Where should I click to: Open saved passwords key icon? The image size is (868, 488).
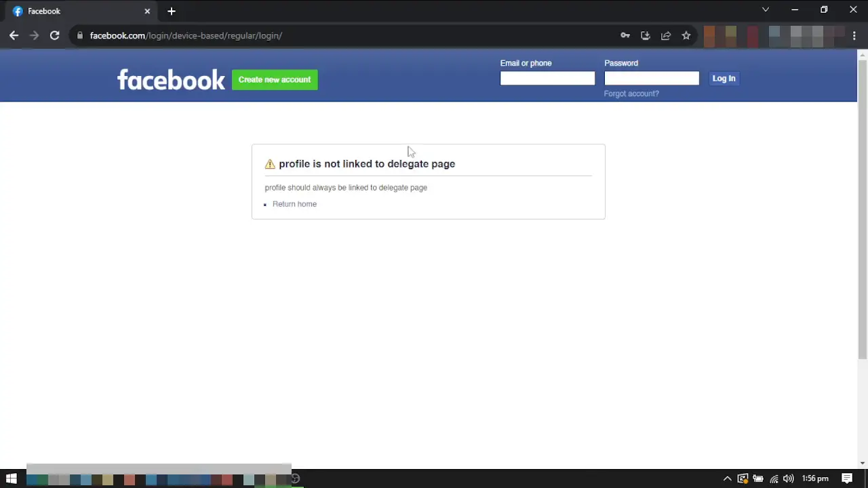point(625,35)
